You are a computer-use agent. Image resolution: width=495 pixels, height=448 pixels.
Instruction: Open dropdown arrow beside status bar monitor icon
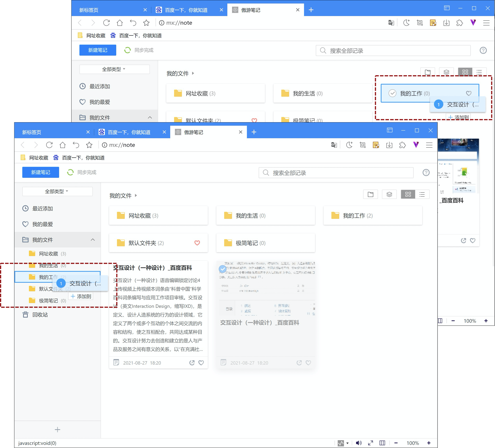tap(347, 443)
